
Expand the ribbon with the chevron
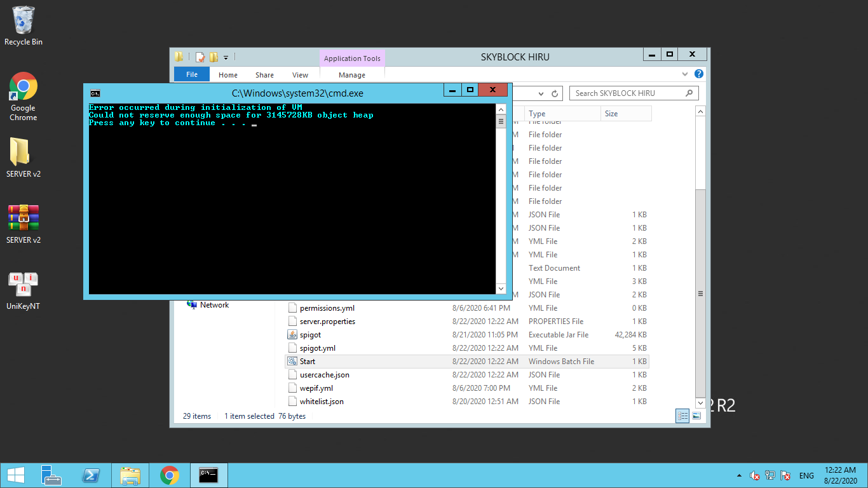[685, 74]
